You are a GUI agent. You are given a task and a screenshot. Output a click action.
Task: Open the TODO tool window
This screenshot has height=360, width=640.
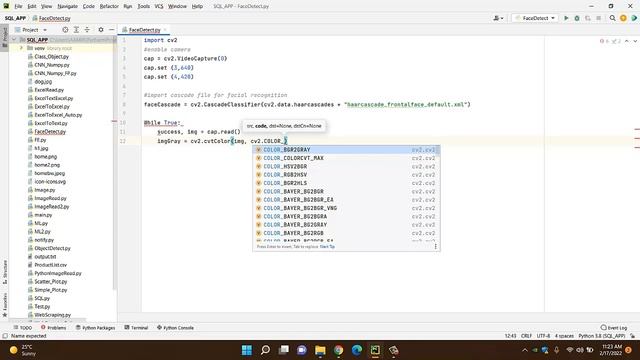point(22,327)
